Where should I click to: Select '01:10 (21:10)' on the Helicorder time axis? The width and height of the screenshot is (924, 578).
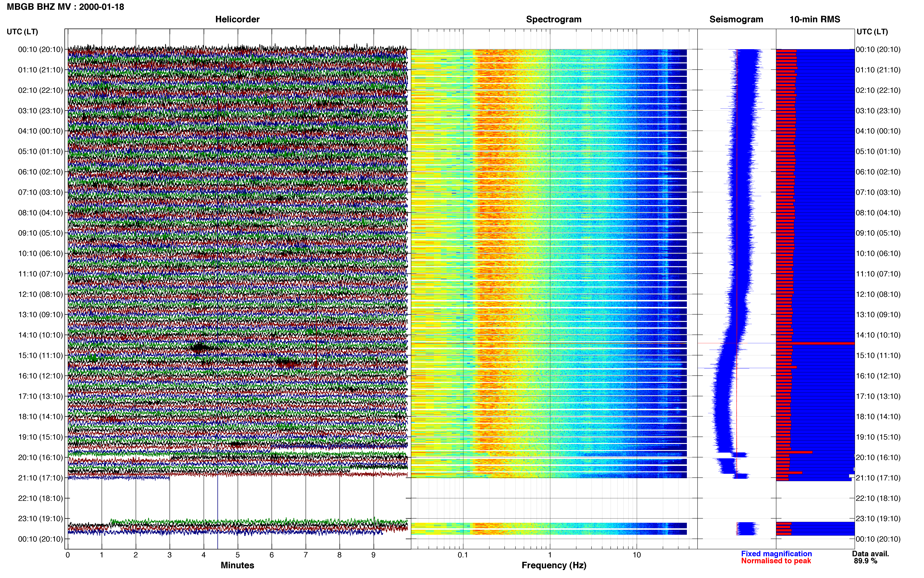click(x=41, y=70)
